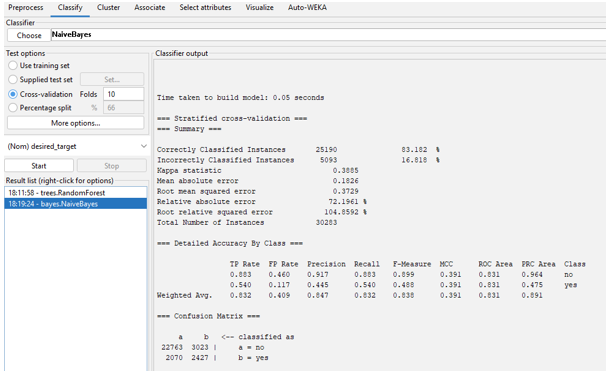Click the ROC Area column header

click(495, 264)
